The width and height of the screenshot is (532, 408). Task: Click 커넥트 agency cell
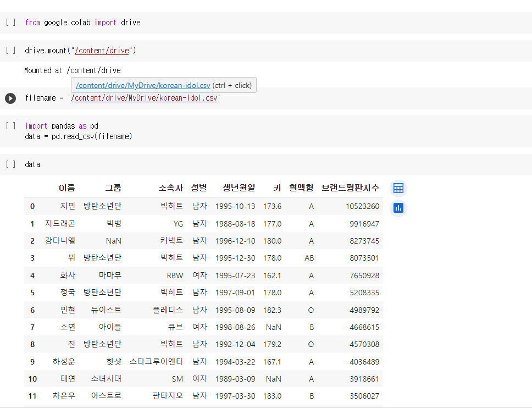[171, 241]
